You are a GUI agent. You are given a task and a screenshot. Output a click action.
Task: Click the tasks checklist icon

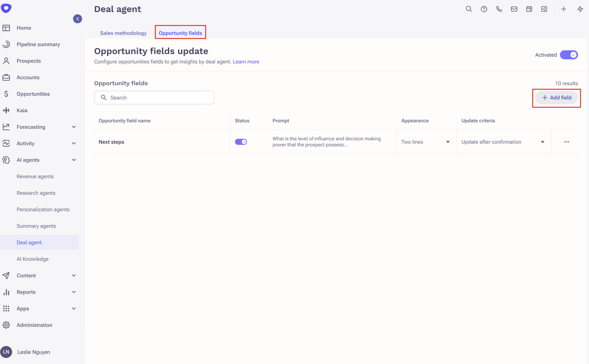544,9
